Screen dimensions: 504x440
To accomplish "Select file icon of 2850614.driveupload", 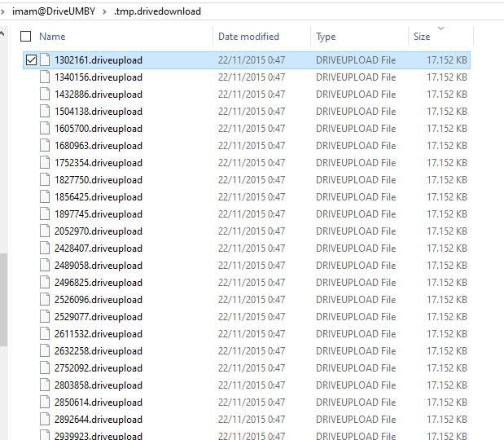I will [45, 402].
